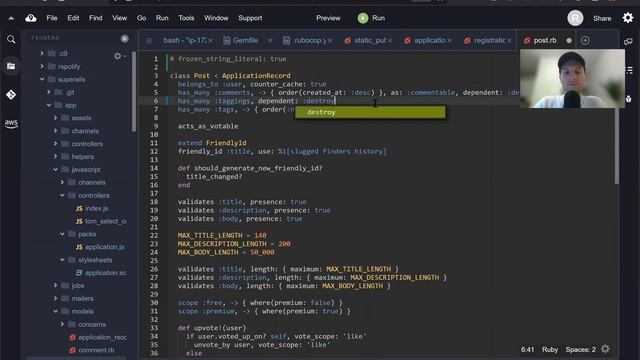The image size is (640, 360).
Task: Close the bash terminal tab
Action: tap(210, 41)
